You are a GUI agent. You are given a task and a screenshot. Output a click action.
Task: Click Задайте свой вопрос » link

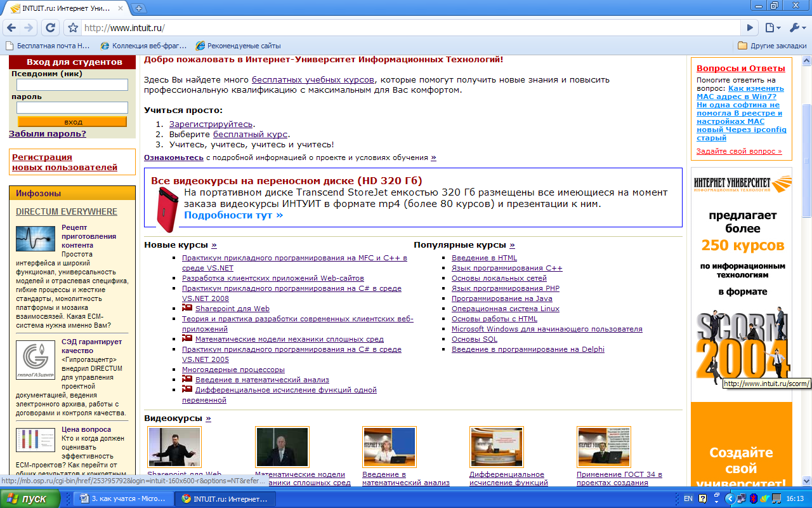click(739, 151)
